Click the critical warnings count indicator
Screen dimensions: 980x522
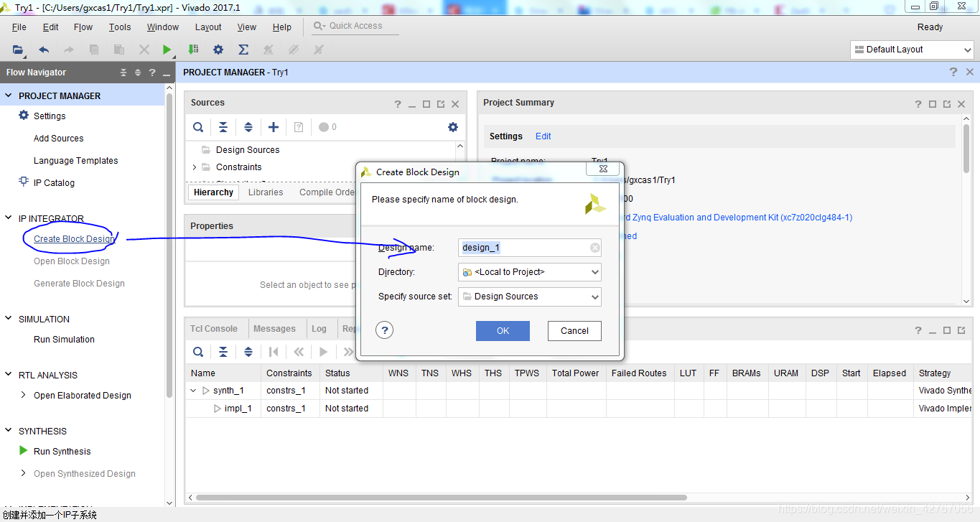328,127
